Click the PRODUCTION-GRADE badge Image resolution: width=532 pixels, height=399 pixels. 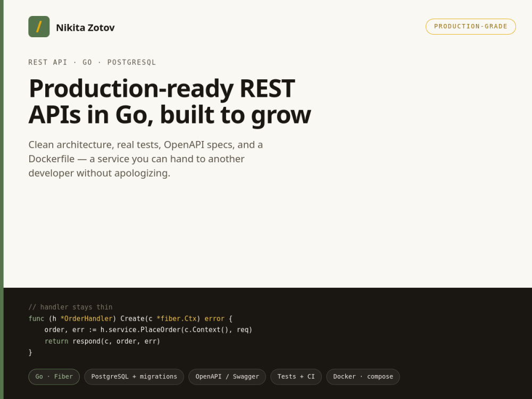[x=471, y=27]
